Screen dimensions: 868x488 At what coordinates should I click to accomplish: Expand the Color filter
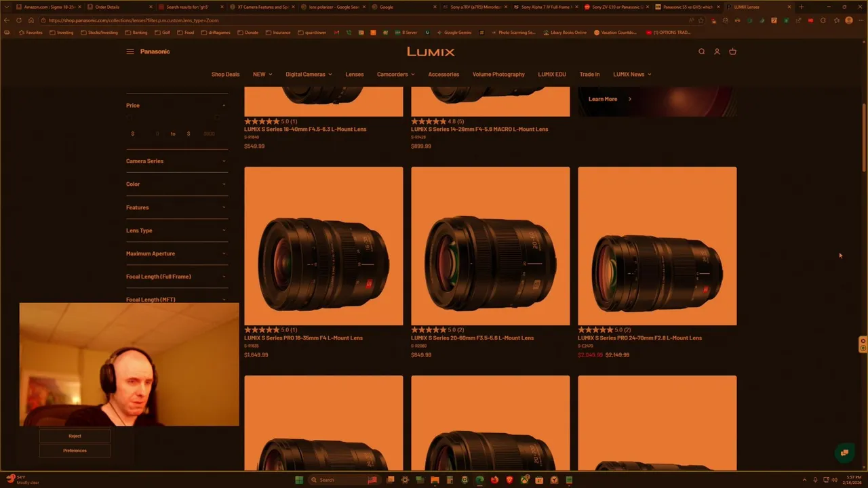point(176,184)
